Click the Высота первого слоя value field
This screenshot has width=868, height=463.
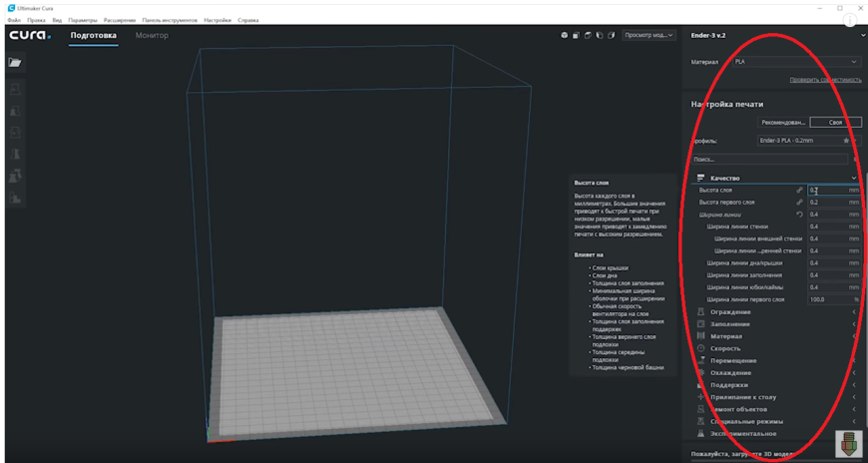click(834, 203)
